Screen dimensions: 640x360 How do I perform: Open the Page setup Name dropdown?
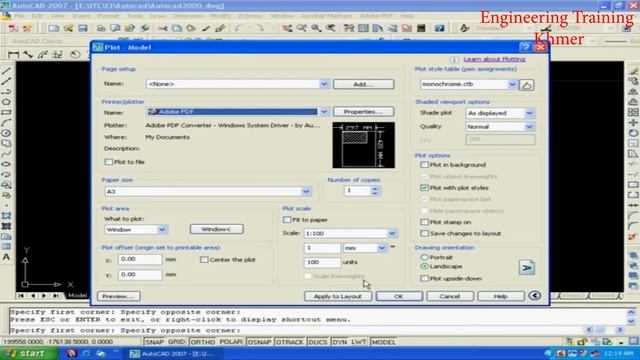click(x=324, y=84)
